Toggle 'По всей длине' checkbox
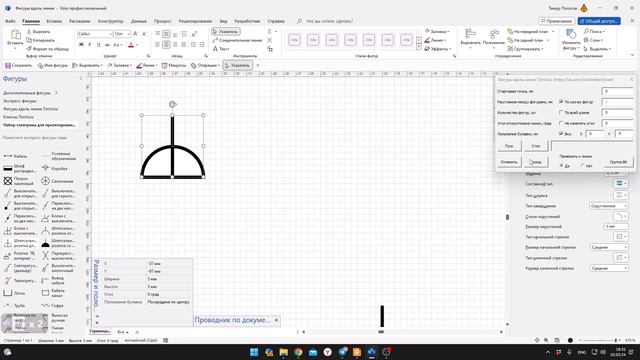 tap(561, 112)
